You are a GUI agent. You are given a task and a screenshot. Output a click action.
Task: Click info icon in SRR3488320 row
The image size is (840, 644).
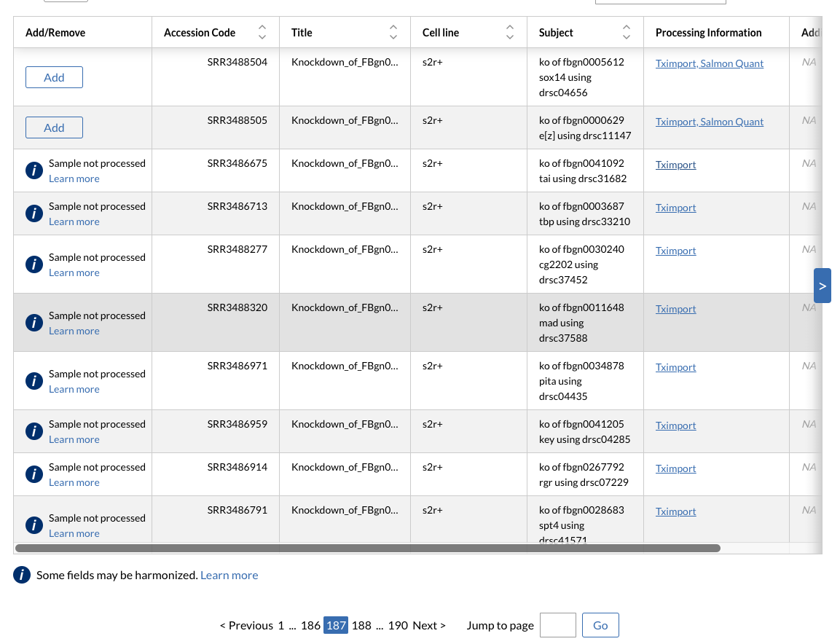click(34, 323)
